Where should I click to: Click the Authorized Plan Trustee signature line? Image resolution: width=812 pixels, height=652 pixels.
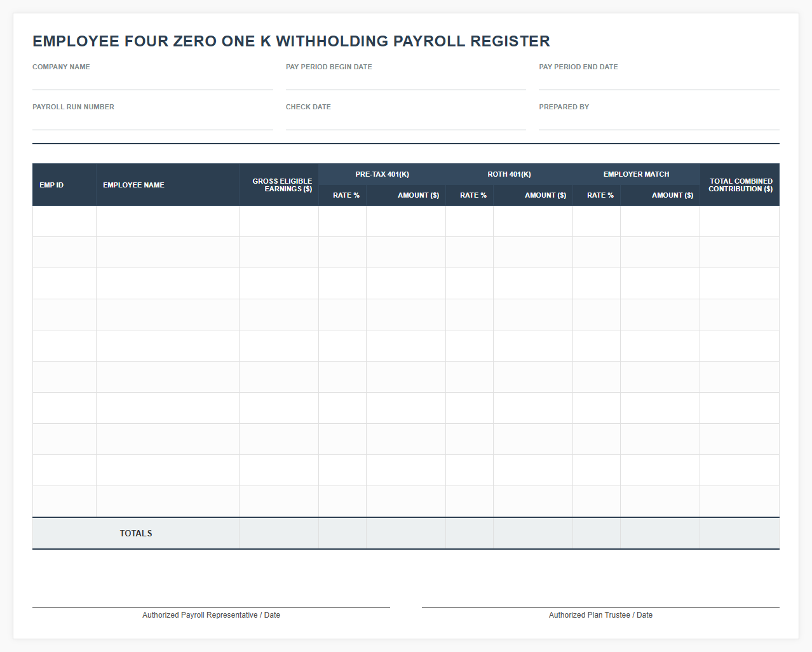(600, 607)
